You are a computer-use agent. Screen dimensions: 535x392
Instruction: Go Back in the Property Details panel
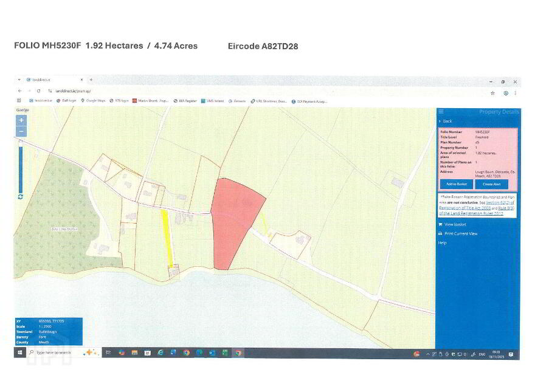coord(445,121)
